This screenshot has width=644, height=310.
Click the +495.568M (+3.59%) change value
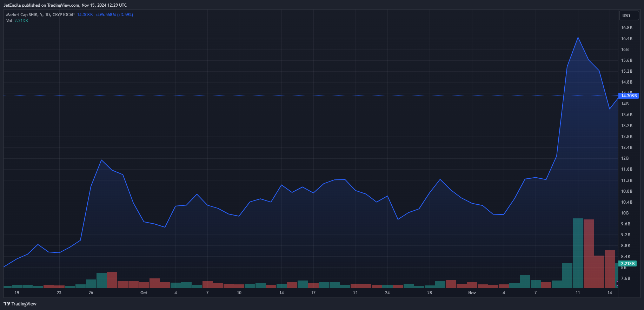coord(114,15)
